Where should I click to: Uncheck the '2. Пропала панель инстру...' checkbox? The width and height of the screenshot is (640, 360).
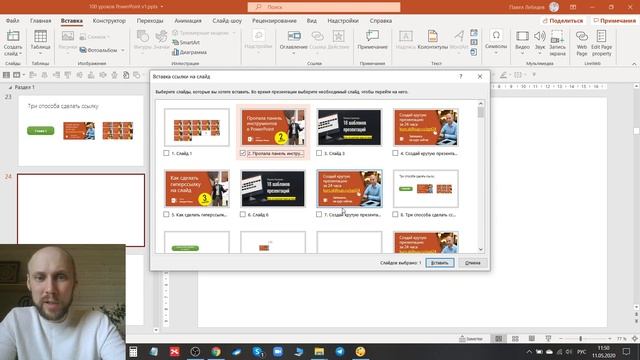pos(243,153)
